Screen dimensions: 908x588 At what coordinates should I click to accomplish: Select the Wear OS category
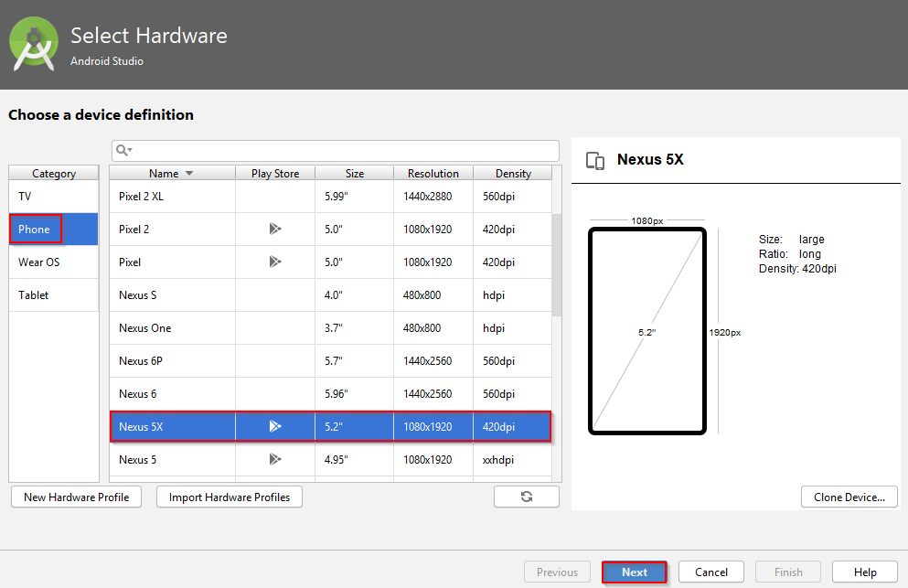53,262
